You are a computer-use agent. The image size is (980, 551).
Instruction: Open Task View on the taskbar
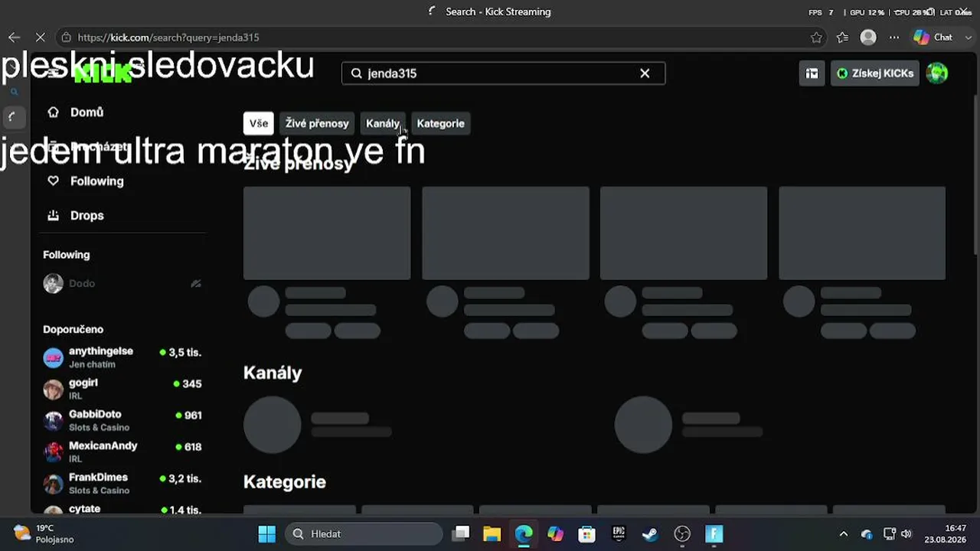tap(460, 534)
